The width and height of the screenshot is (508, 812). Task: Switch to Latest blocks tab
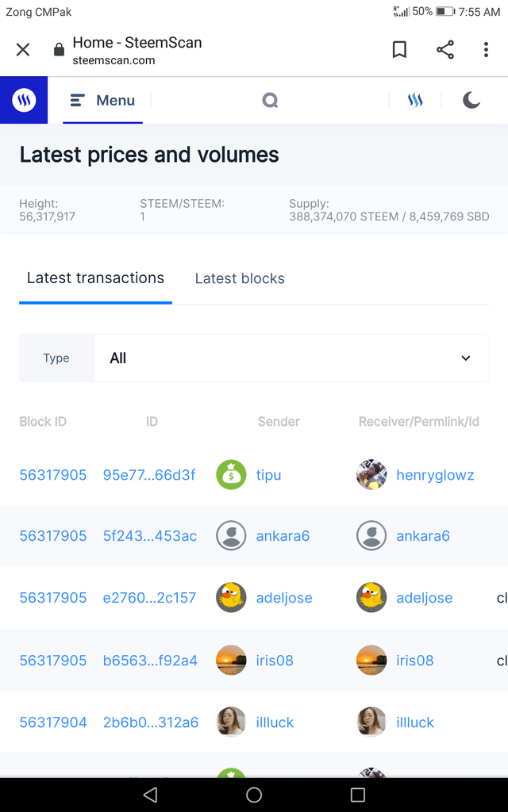pos(240,278)
